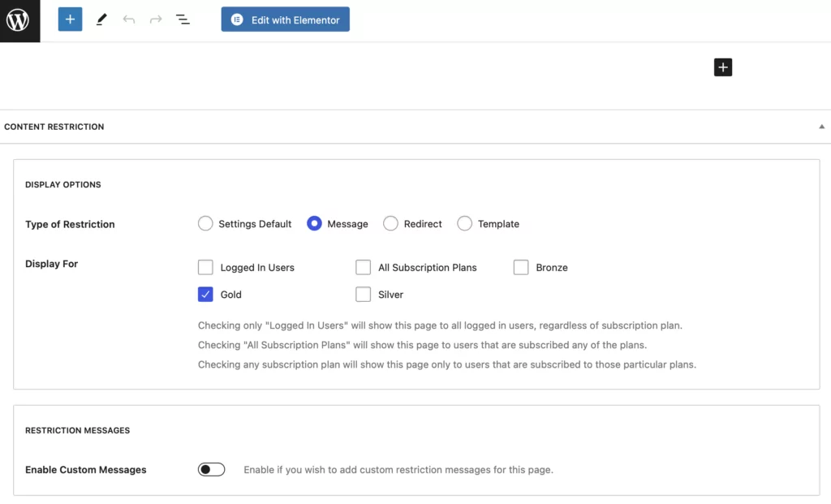831x504 pixels.
Task: Click the WordPress logo icon
Action: [x=18, y=20]
